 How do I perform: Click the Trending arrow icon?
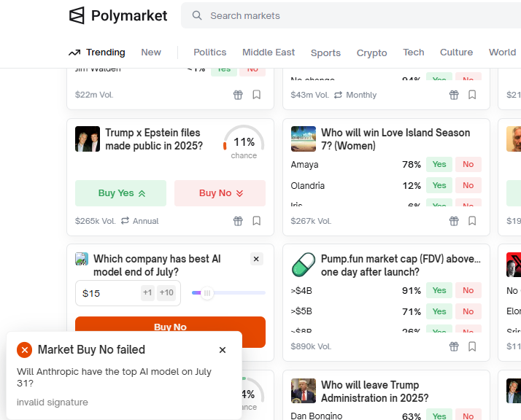click(x=74, y=52)
